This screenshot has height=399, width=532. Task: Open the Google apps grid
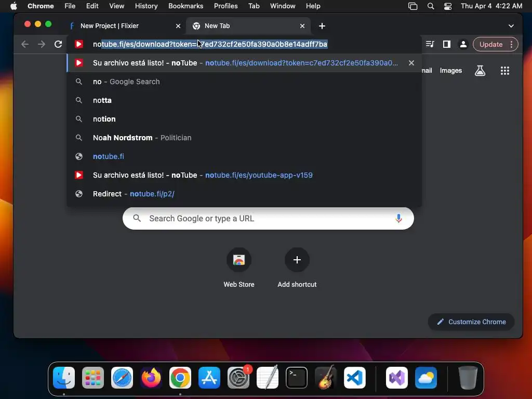tap(505, 71)
